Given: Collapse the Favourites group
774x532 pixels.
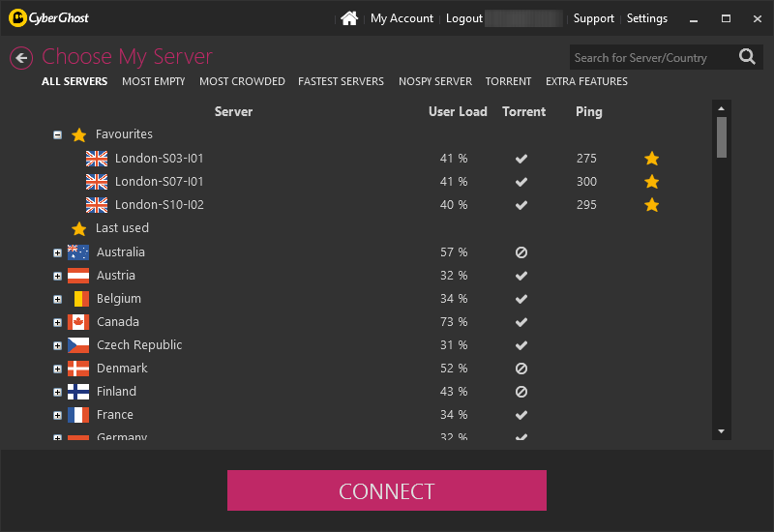Looking at the screenshot, I should [x=58, y=134].
